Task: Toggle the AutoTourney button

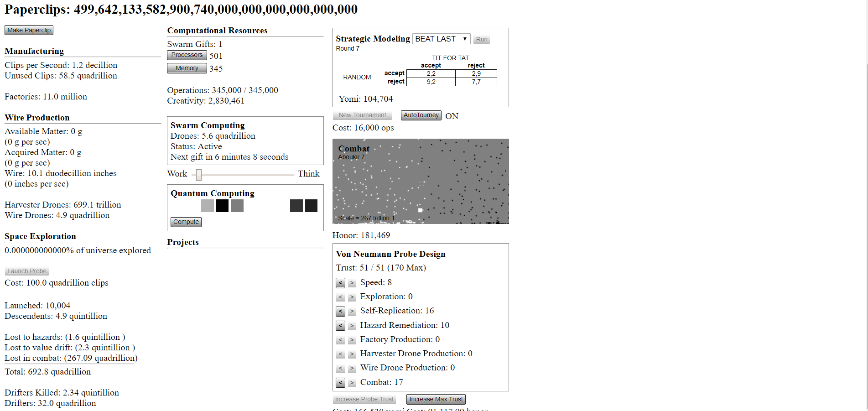Action: (421, 115)
